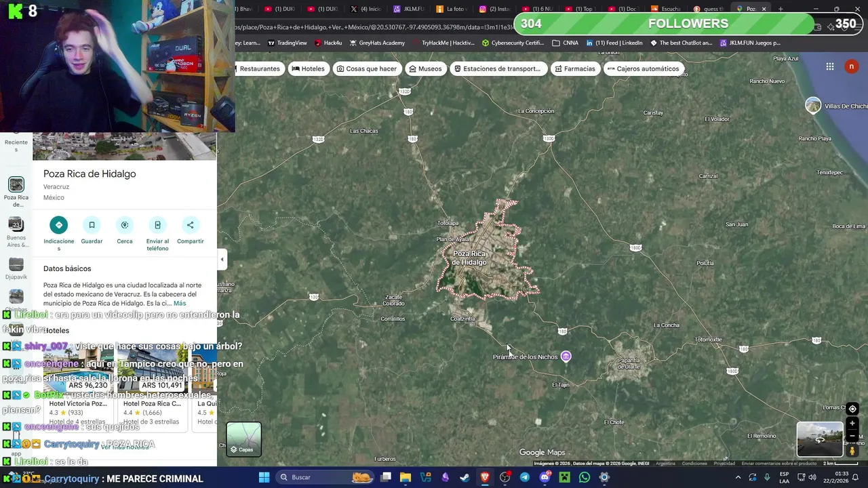The width and height of the screenshot is (868, 488).
Task: Open recent place Buenos Aires in sidebar
Action: 16,232
